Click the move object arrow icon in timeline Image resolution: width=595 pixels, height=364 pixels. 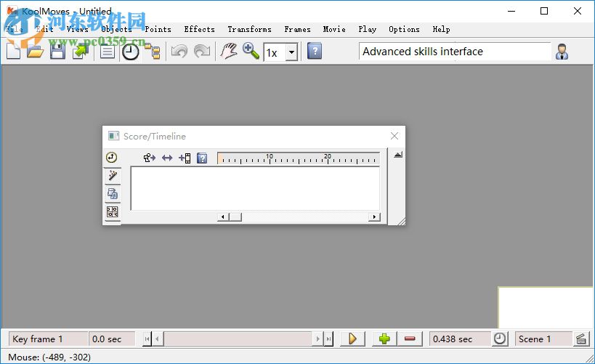click(x=150, y=158)
